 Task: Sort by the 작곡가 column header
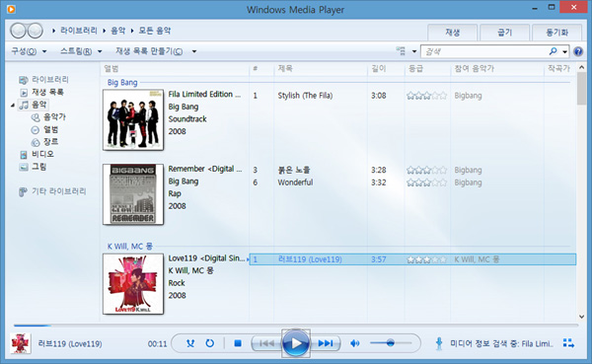[x=559, y=68]
